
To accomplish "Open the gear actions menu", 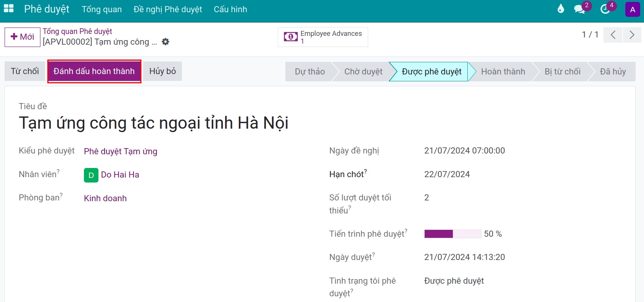I will click(165, 42).
